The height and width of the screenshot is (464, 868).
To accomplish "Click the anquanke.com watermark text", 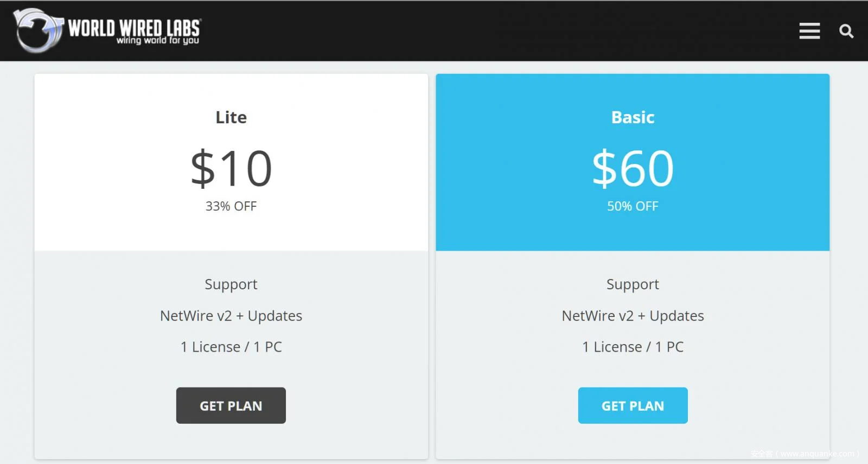I will [805, 454].
